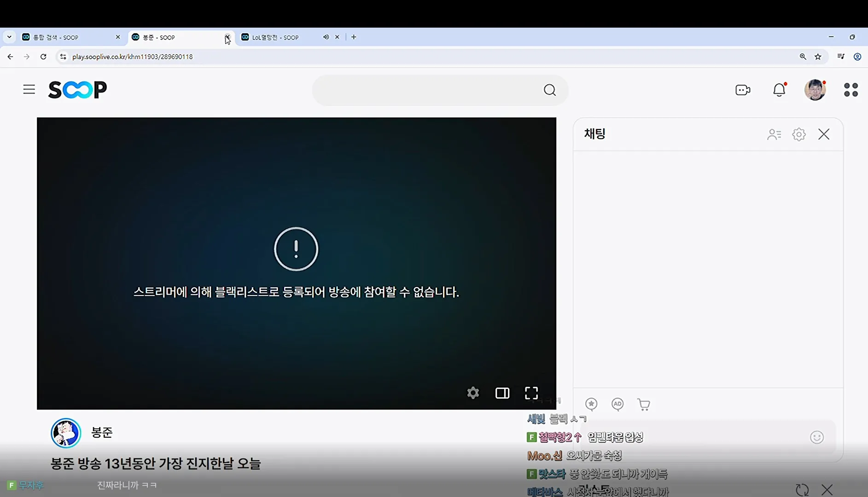The width and height of the screenshot is (868, 497).
Task: Click the streamer 봉준 profile picture
Action: tap(66, 433)
